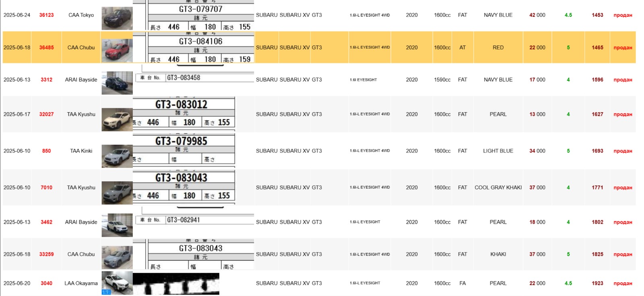
Task: Open lot number 36485 link
Action: click(46, 47)
